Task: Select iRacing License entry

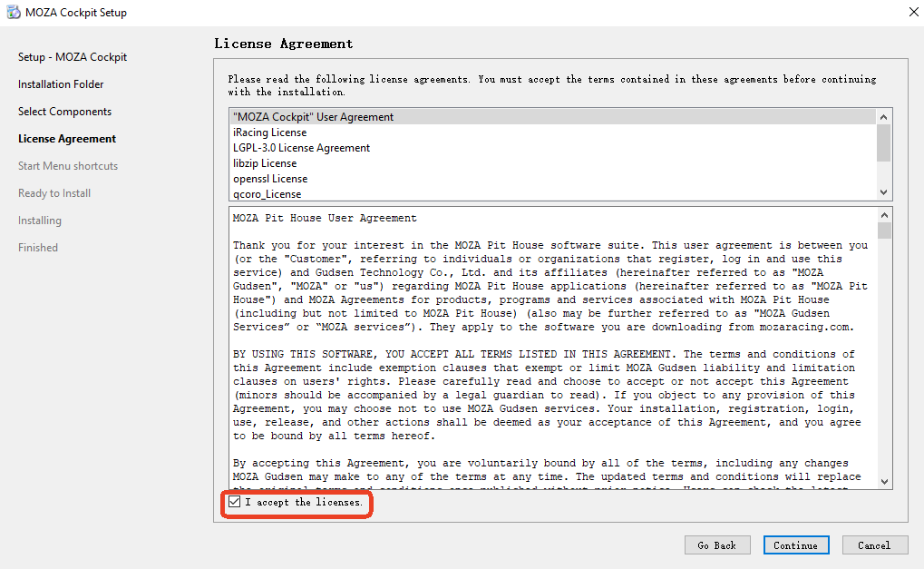Action: coord(552,132)
